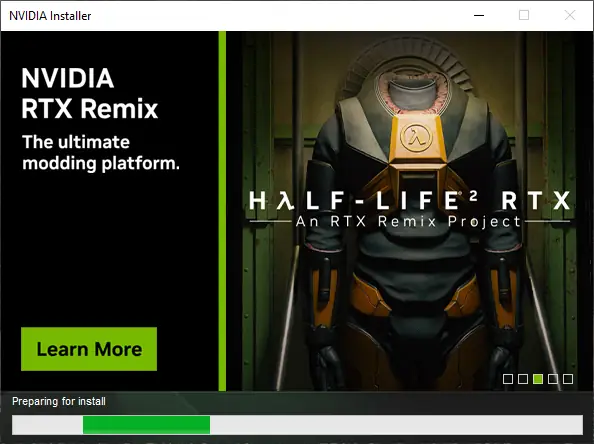
Task: Click the 'NVIDIA Installer' window title
Action: (50, 16)
